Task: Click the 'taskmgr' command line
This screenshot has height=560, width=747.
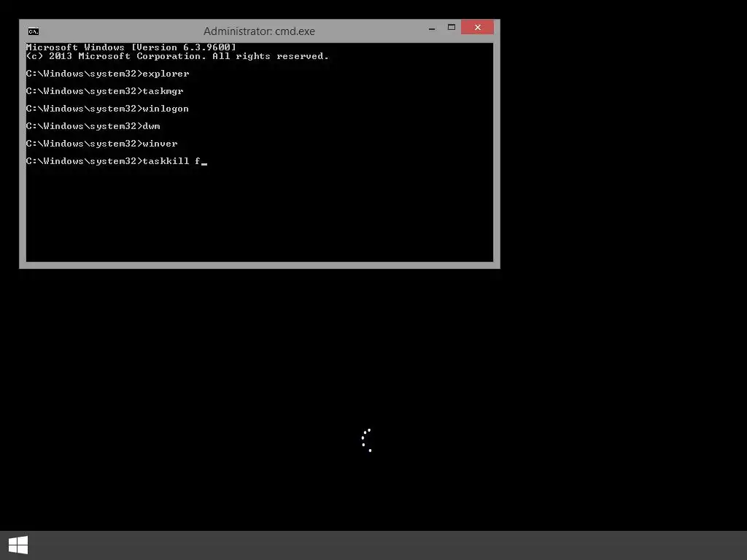Action: pyautogui.click(x=105, y=91)
